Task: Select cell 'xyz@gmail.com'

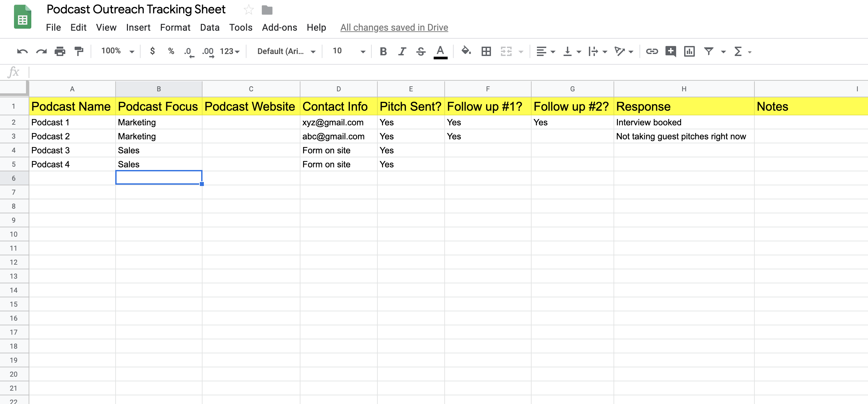Action: pyautogui.click(x=338, y=122)
